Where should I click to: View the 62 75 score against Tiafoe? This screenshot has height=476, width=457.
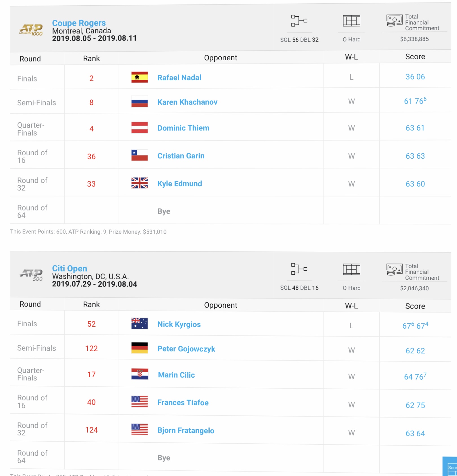tap(415, 405)
